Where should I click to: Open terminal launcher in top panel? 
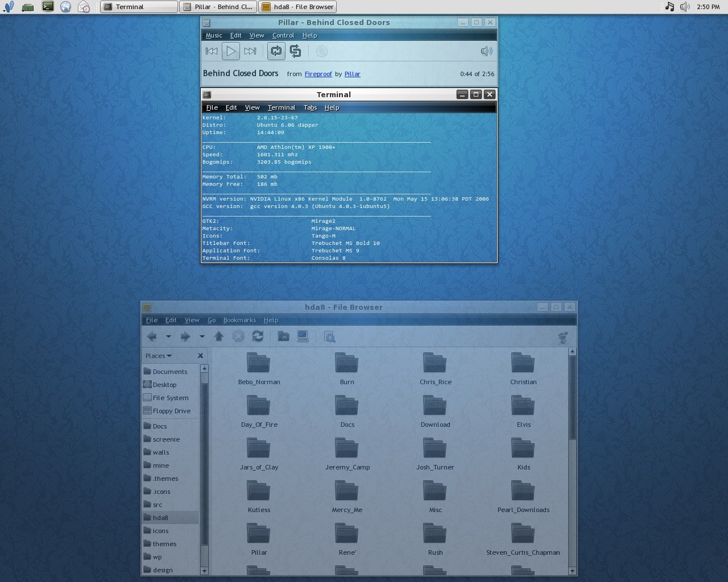click(48, 7)
